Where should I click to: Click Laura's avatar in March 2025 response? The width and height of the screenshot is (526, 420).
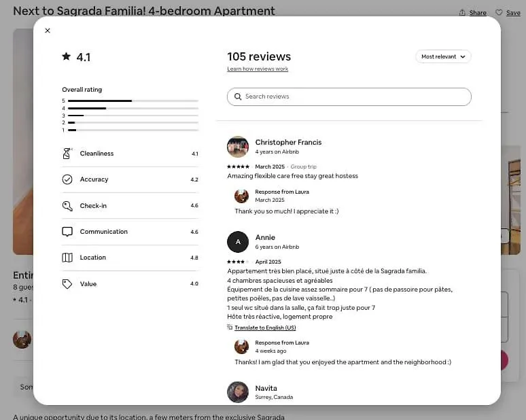(x=241, y=196)
